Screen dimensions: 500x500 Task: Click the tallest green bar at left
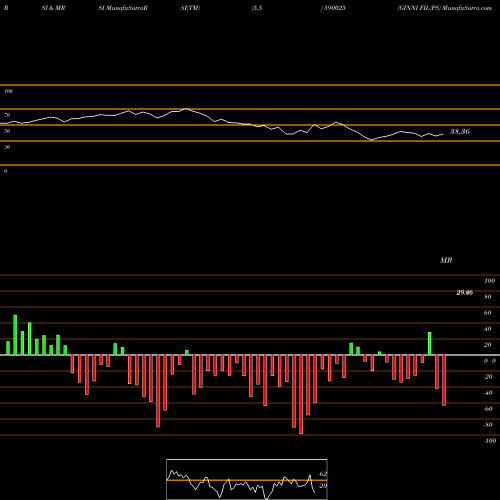15,335
